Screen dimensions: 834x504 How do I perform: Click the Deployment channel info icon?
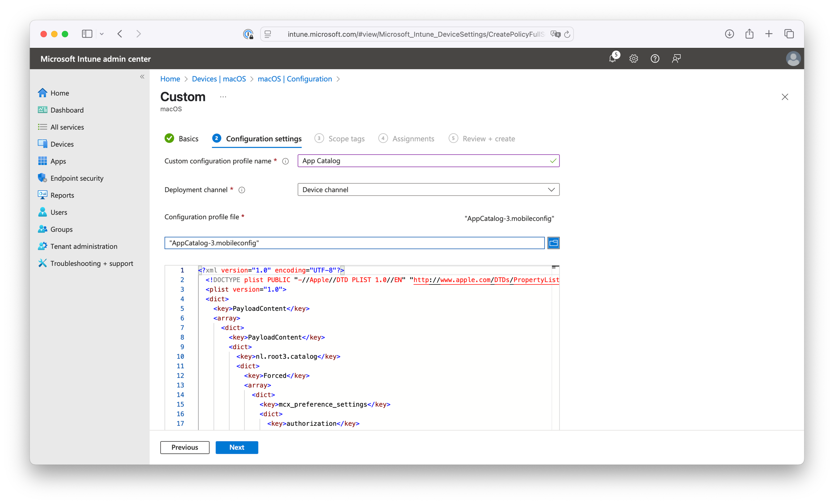pyautogui.click(x=242, y=190)
